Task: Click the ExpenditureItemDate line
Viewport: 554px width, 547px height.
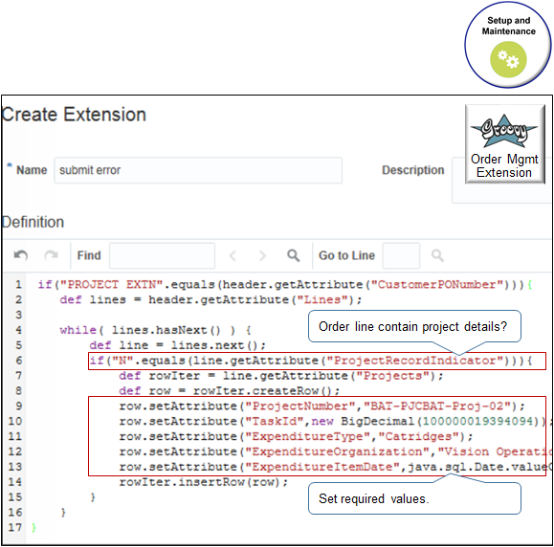Action: click(336, 467)
